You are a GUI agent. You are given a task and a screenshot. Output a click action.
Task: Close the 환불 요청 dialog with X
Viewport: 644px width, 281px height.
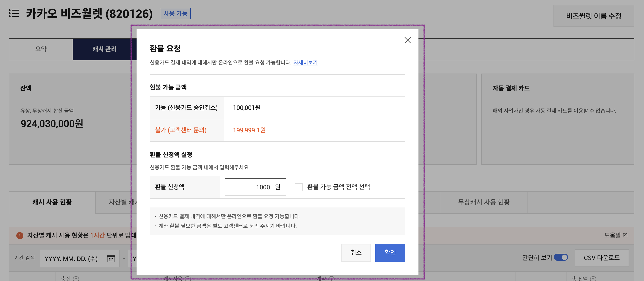coord(407,40)
